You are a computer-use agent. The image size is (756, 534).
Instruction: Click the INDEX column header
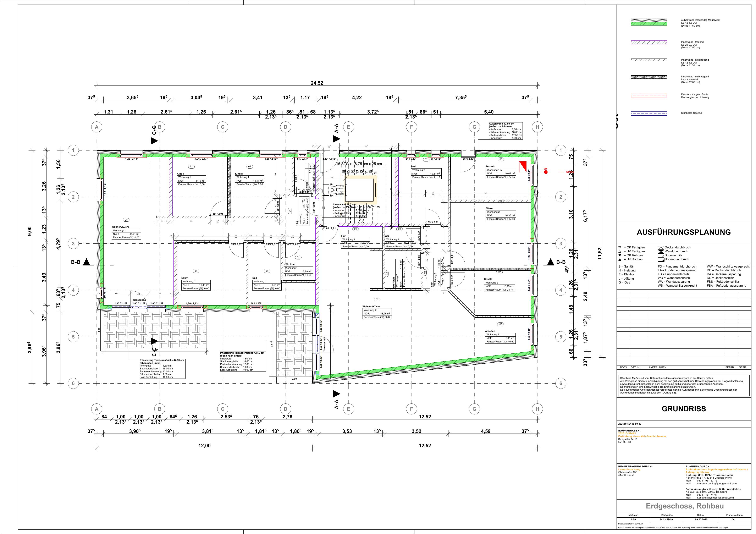[623, 367]
